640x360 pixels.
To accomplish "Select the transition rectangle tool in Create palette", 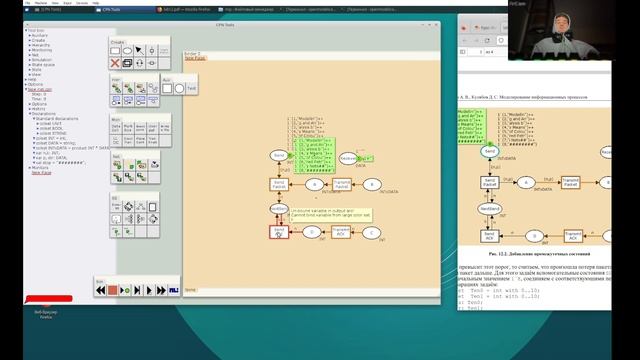I will [115, 51].
